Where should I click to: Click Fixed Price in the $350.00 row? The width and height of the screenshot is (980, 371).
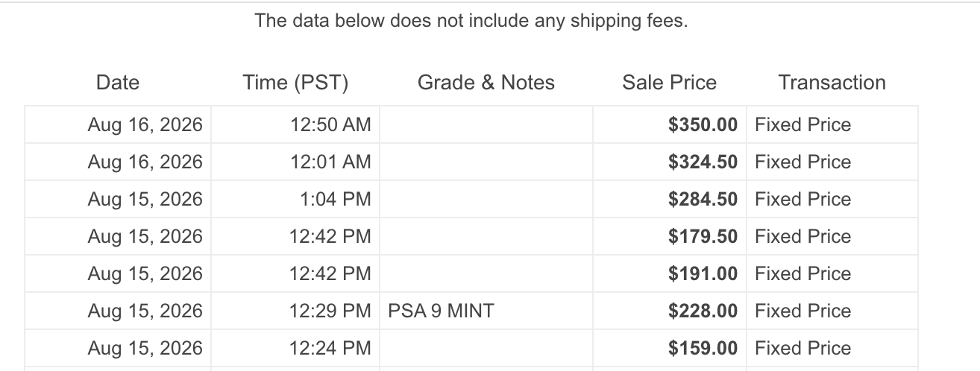point(802,124)
